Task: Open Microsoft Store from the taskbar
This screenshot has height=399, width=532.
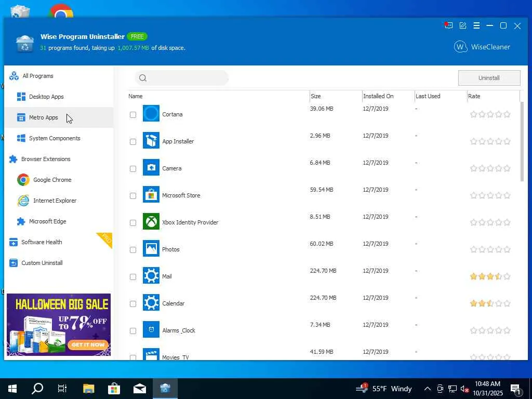Action: coord(114,389)
